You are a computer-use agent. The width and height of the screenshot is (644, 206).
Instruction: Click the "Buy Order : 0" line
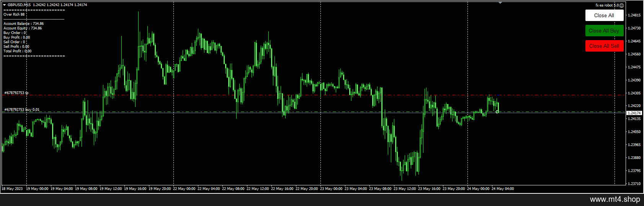coord(15,33)
